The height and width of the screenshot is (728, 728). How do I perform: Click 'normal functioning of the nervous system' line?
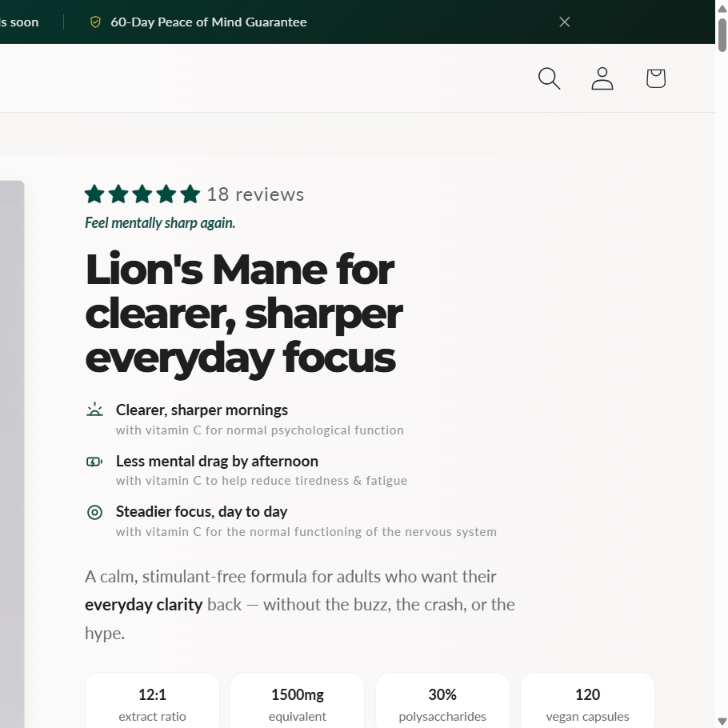[x=306, y=532]
